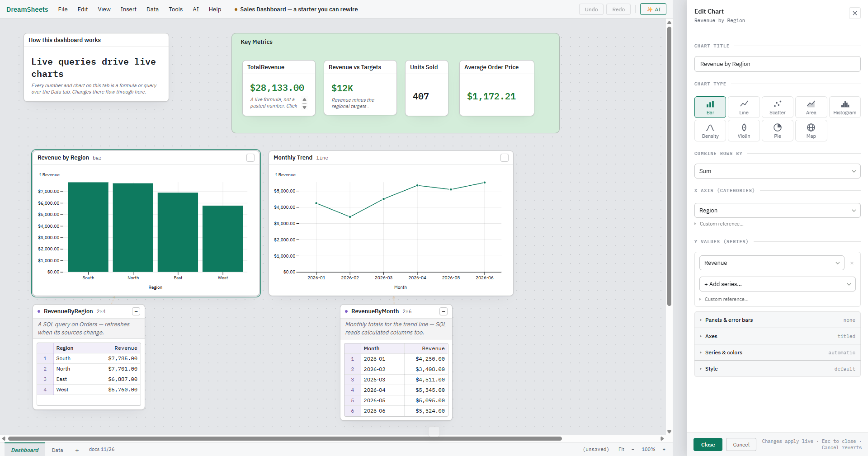This screenshot has width=868, height=456.
Task: Open the X Axis Region dropdown
Action: pos(777,211)
